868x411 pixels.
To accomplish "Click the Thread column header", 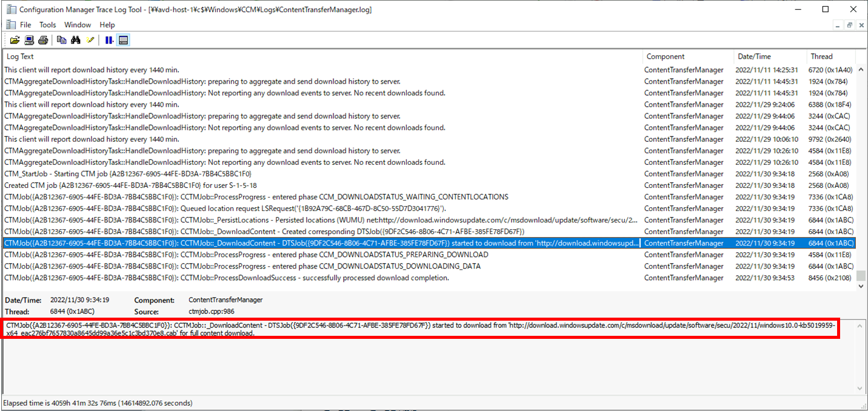I will (830, 56).
